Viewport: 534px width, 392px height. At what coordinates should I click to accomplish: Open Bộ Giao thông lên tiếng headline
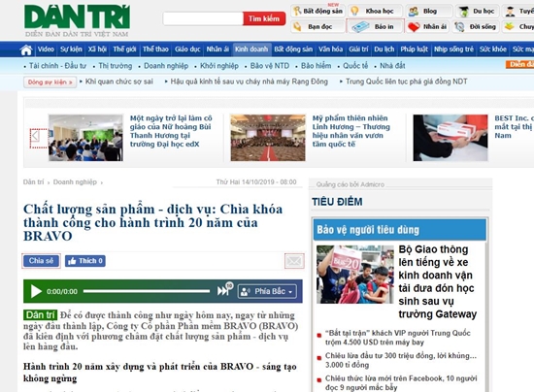pyautogui.click(x=437, y=281)
